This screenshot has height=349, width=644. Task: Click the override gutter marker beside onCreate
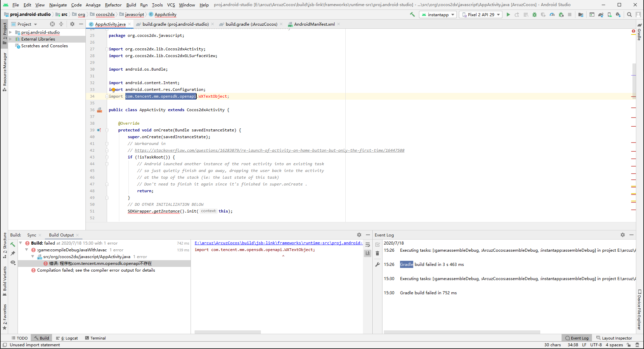tap(99, 130)
